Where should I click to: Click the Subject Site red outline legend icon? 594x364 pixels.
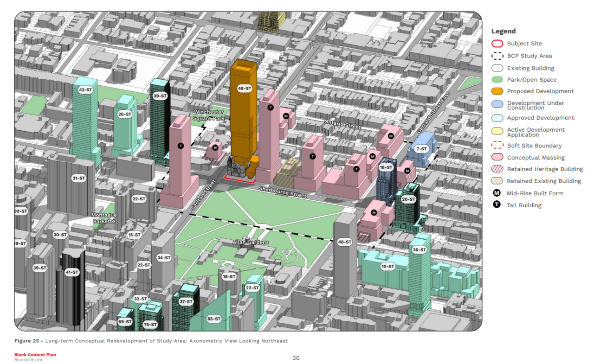click(x=497, y=44)
